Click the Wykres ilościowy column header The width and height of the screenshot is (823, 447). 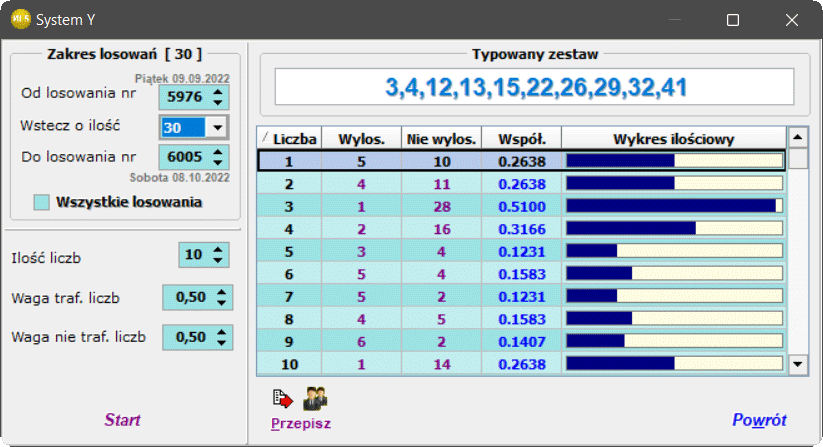click(674, 139)
